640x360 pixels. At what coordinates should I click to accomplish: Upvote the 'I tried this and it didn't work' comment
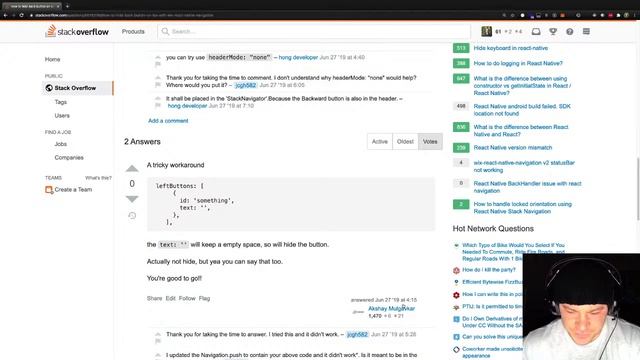coord(158,334)
